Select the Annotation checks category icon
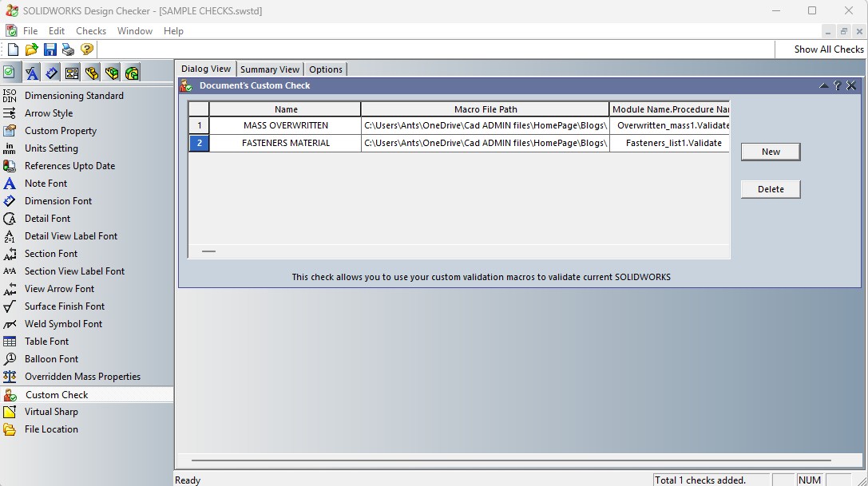 [x=32, y=73]
